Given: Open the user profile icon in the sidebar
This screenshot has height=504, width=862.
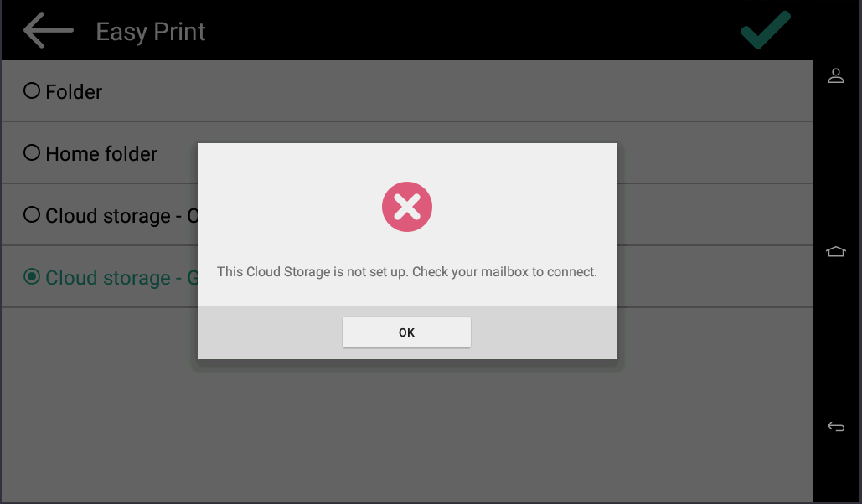Looking at the screenshot, I should (836, 75).
